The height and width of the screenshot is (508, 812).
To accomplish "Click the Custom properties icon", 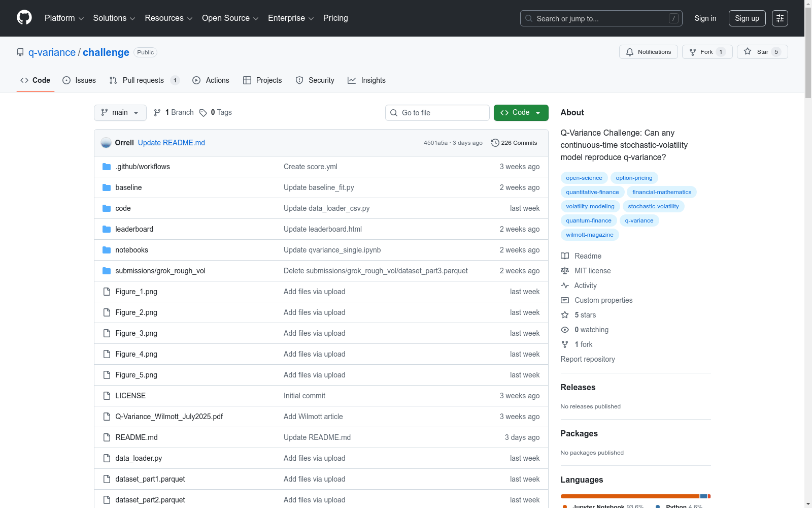I will (565, 300).
